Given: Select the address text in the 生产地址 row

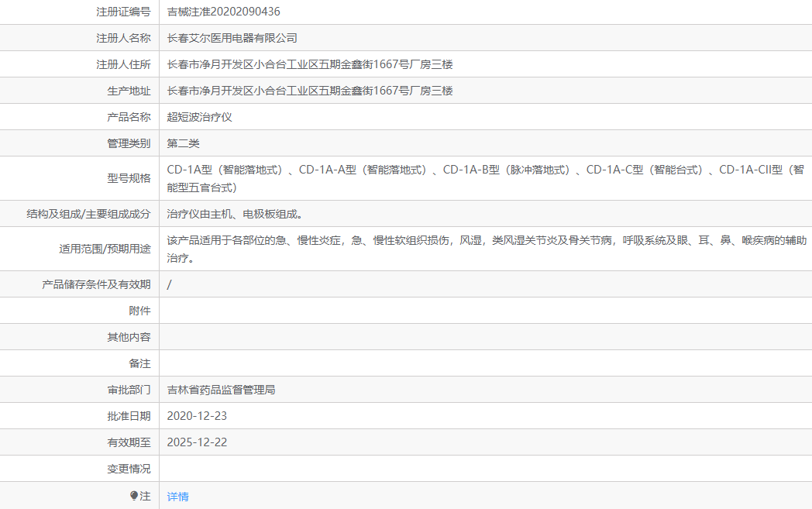Looking at the screenshot, I should coord(310,91).
